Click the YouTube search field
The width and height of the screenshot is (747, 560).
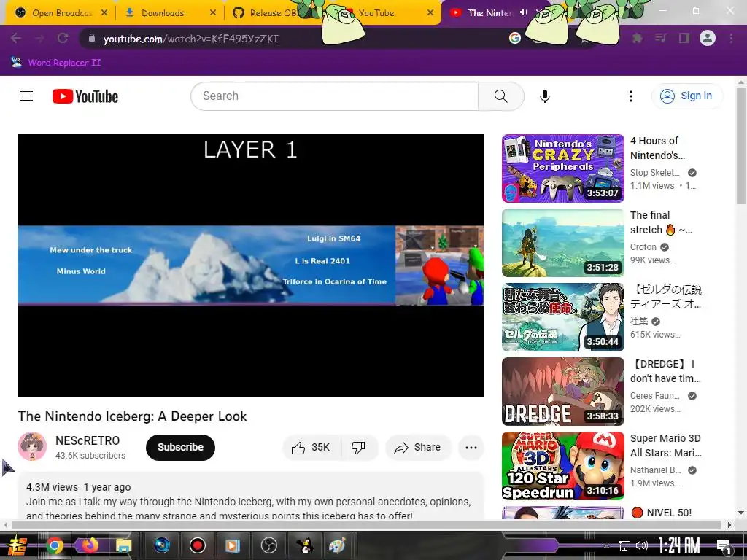point(334,96)
